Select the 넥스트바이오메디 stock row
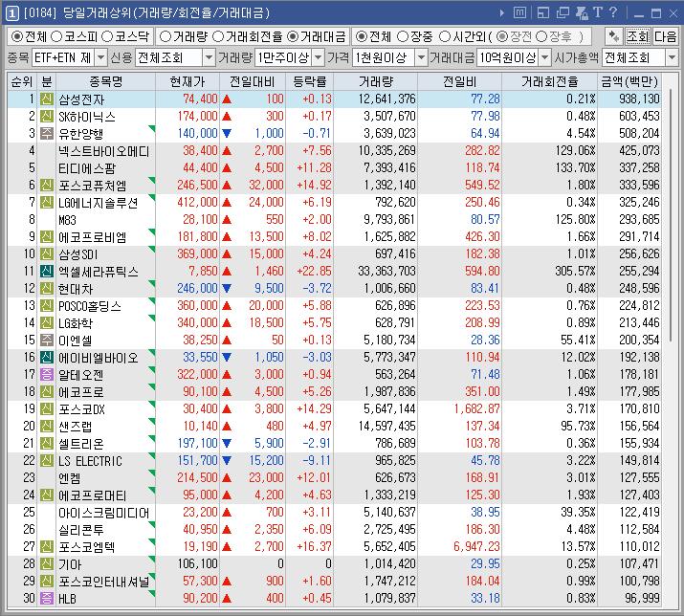The image size is (684, 616). [x=334, y=151]
